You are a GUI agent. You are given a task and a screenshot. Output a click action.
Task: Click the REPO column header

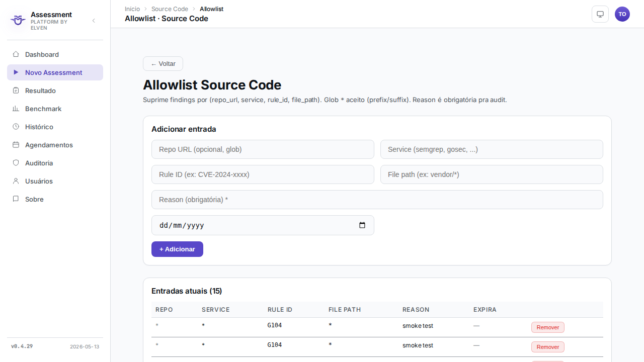tap(165, 310)
